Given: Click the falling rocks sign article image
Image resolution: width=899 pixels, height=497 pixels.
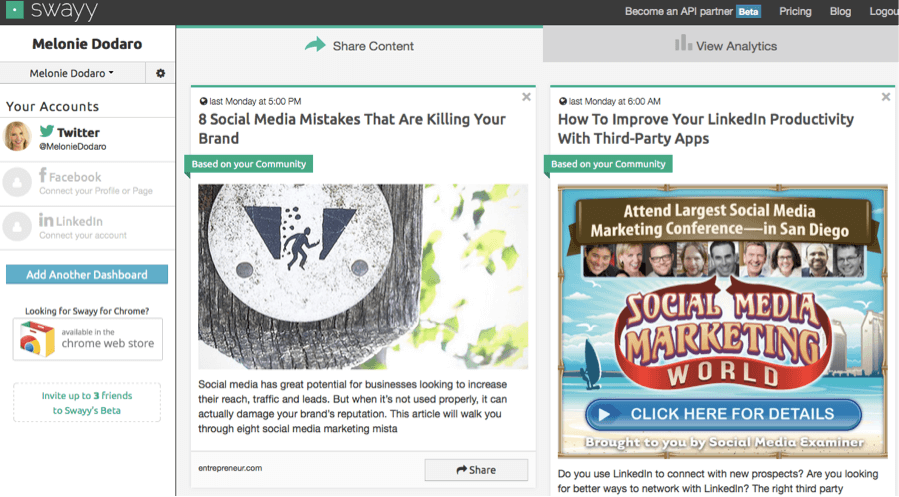Looking at the screenshot, I should pos(363,276).
